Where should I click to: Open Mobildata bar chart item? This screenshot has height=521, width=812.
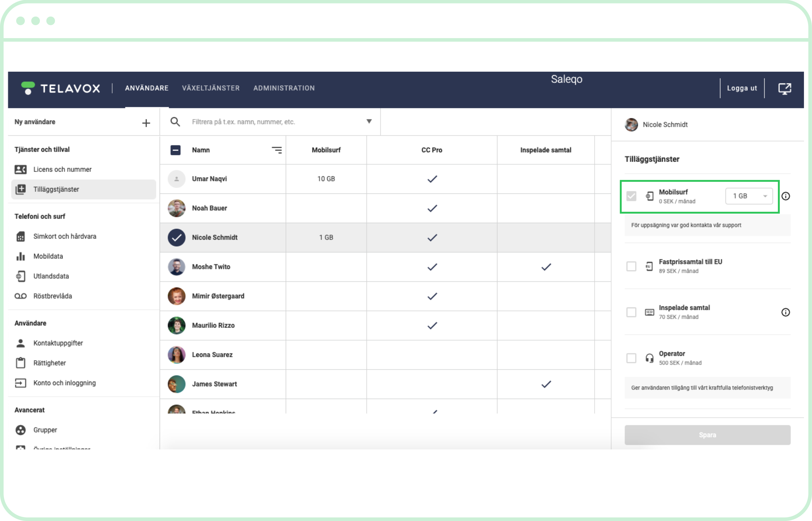tap(48, 256)
